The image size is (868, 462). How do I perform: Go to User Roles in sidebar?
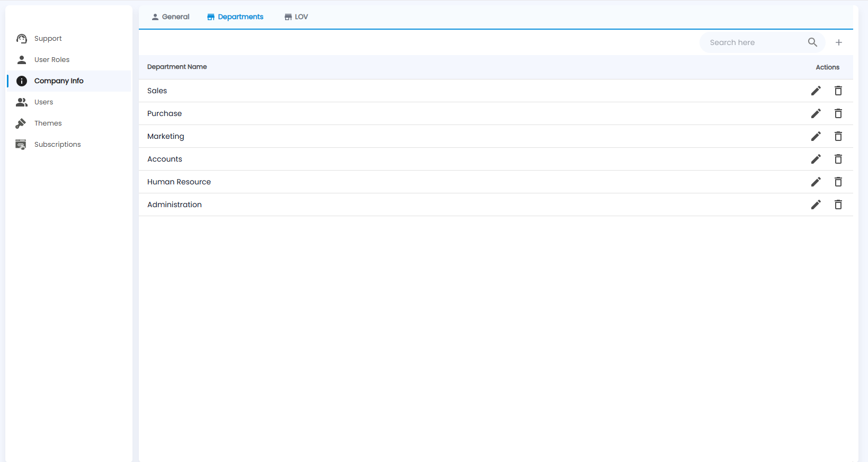(69, 60)
